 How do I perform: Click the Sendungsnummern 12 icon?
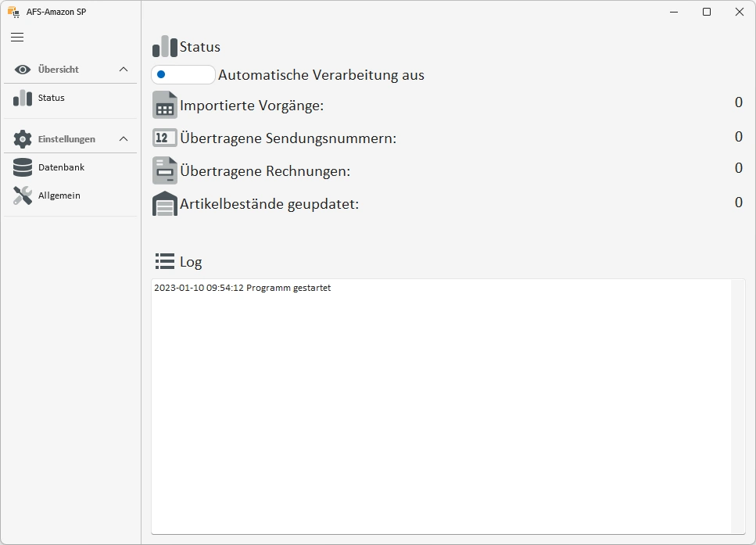165,138
